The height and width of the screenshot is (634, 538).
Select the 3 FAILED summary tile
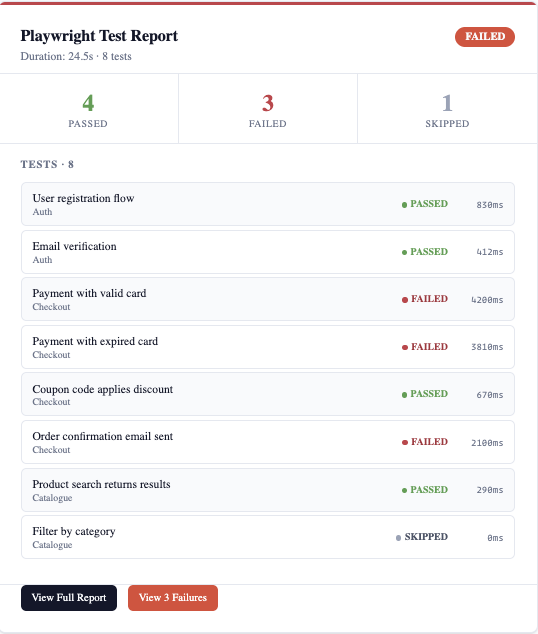[x=268, y=109]
